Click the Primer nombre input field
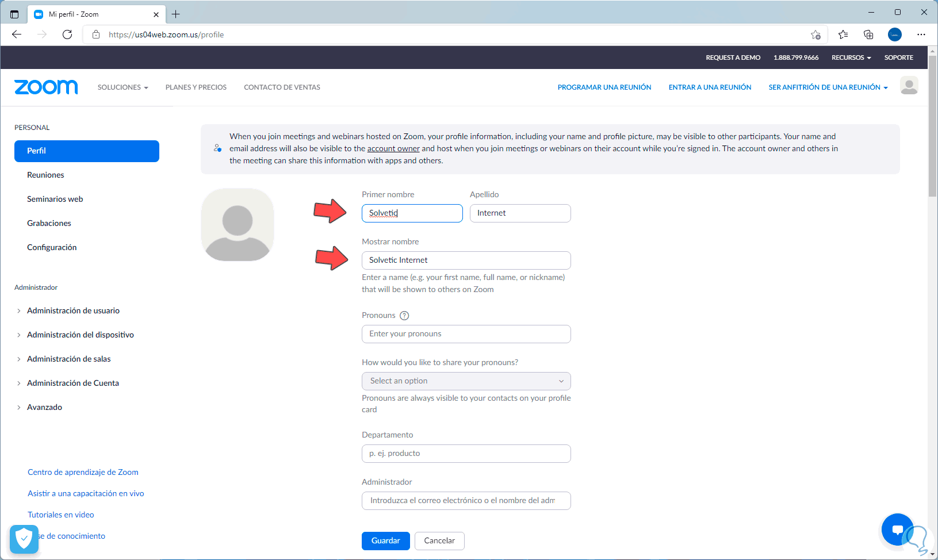 tap(412, 213)
